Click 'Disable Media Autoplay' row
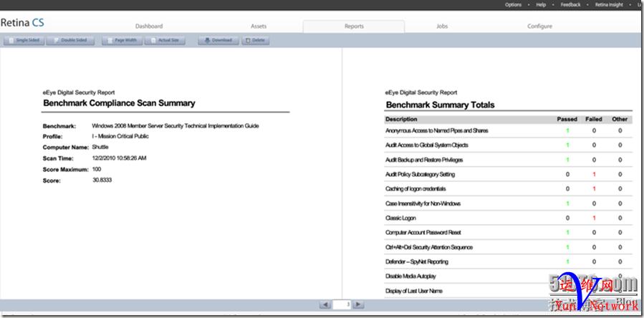 [509, 276]
